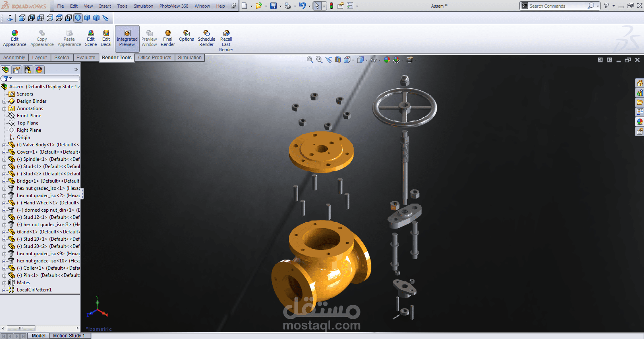The image size is (644, 339).
Task: Open the Save dropdown arrow
Action: pos(280,6)
